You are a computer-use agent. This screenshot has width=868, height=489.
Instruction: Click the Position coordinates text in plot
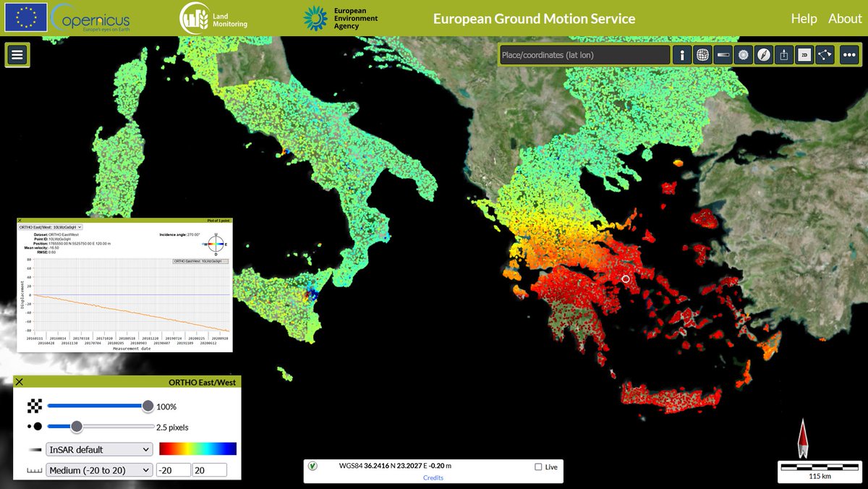click(x=72, y=243)
